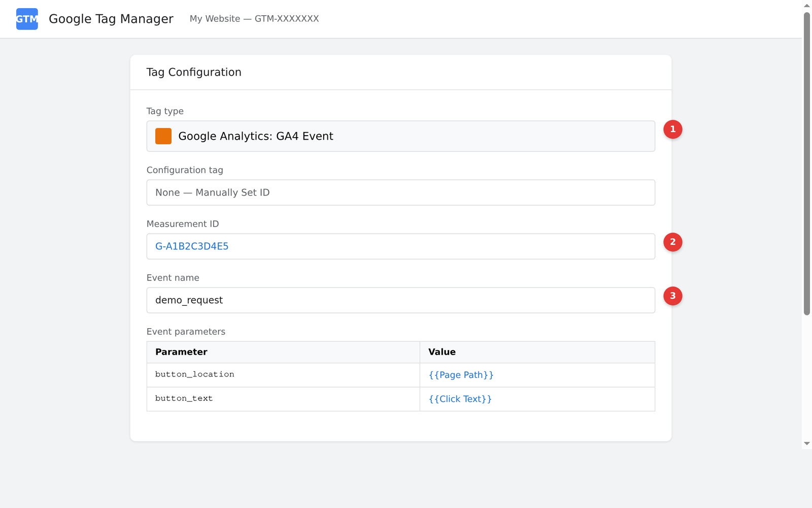
Task: Click the orange GA4 tag type icon
Action: point(163,136)
